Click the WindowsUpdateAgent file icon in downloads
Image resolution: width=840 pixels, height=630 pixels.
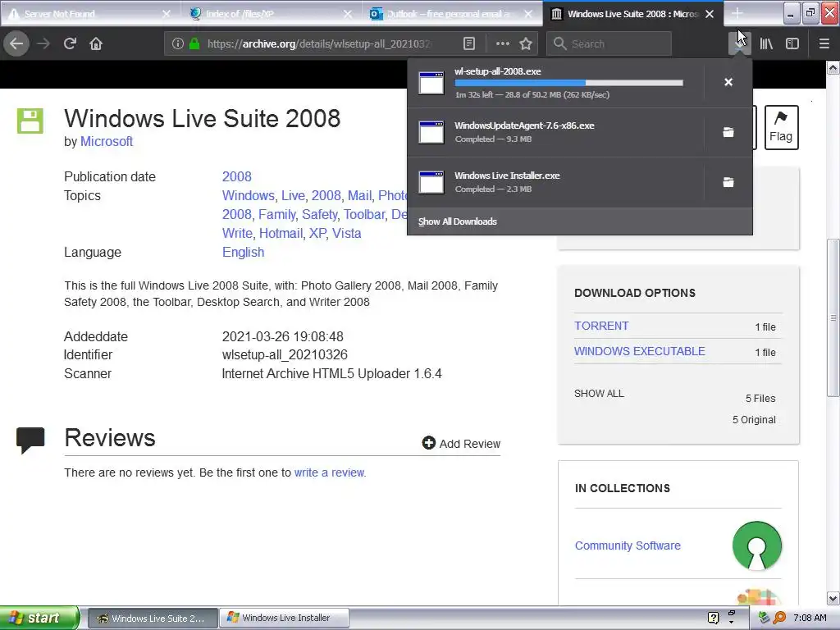[431, 132]
